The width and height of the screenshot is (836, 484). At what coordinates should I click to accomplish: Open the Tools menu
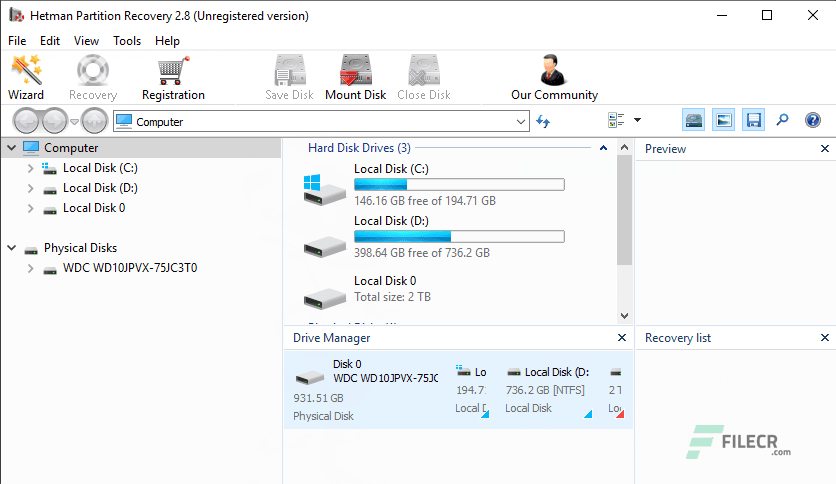[127, 41]
